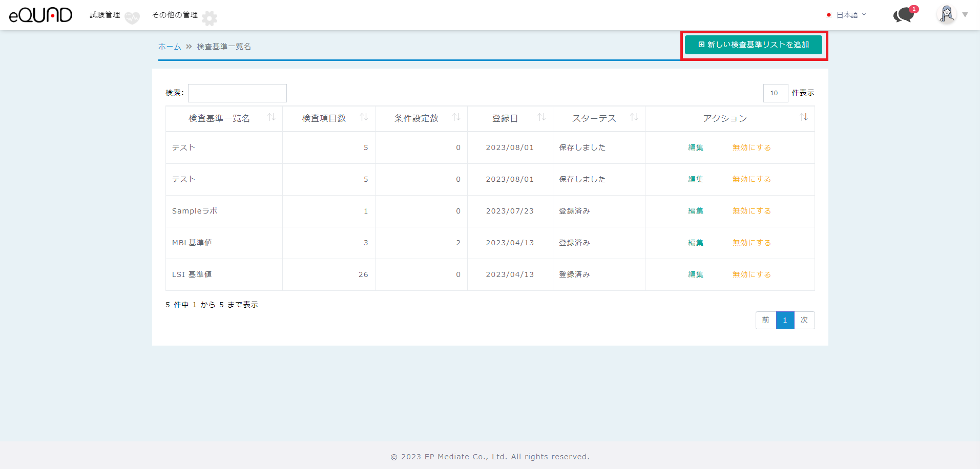Sort by スターテス column arrows
Image resolution: width=980 pixels, height=469 pixels.
tap(634, 118)
